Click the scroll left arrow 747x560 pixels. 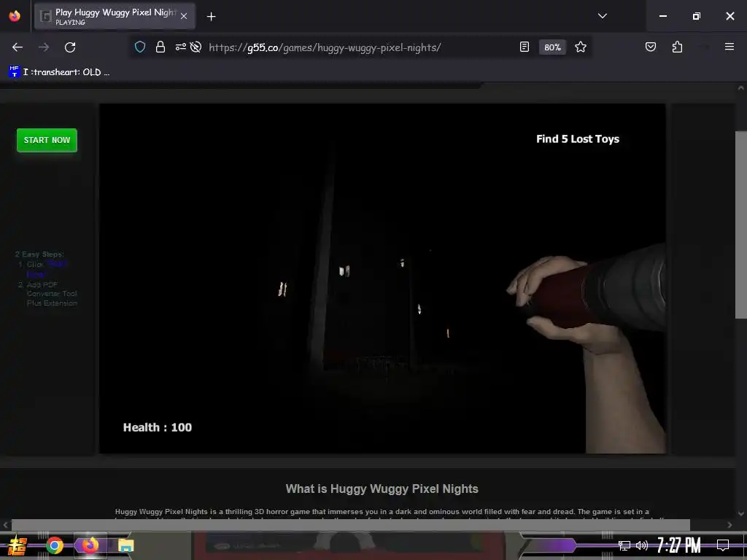5,525
